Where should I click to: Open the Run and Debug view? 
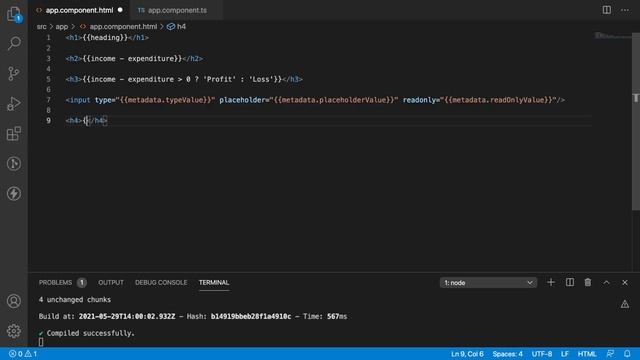coord(14,104)
